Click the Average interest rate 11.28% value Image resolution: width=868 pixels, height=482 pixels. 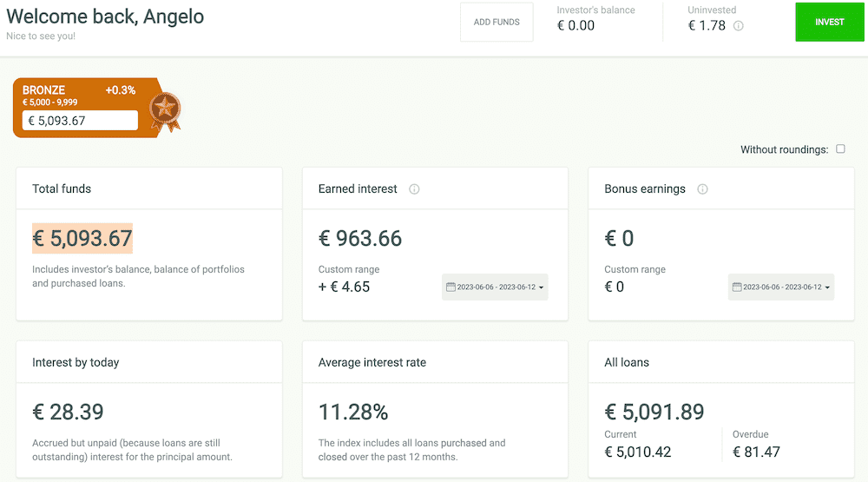coord(353,412)
